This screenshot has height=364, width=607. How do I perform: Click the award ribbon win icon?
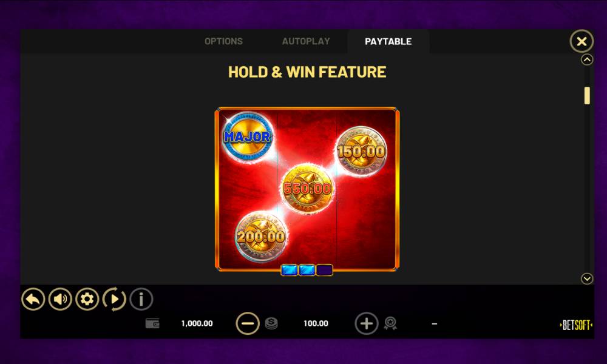(x=390, y=323)
